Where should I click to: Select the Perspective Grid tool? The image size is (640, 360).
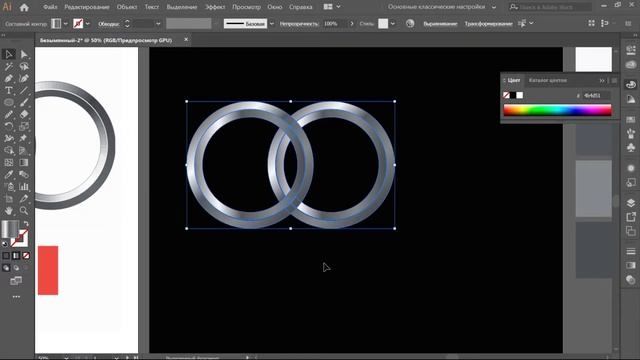pyautogui.click(x=24, y=151)
